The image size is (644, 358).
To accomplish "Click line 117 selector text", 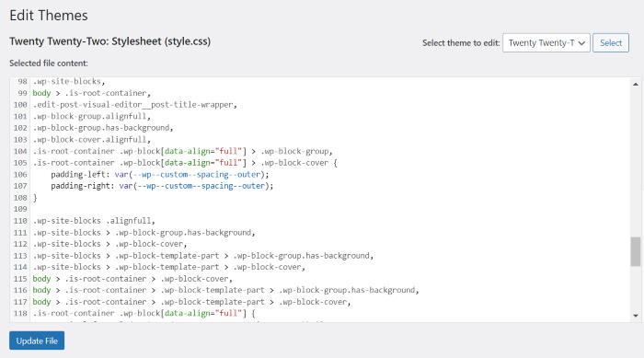I will [x=191, y=302].
